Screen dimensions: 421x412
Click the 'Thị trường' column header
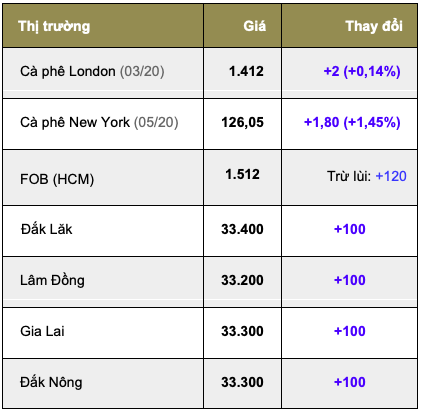[x=54, y=26]
